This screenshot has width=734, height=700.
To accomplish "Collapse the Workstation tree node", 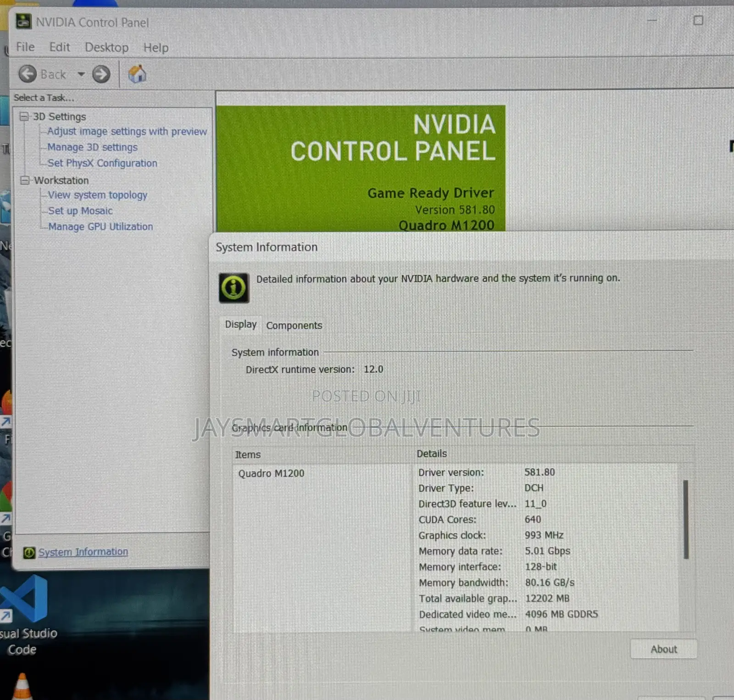I will click(25, 180).
